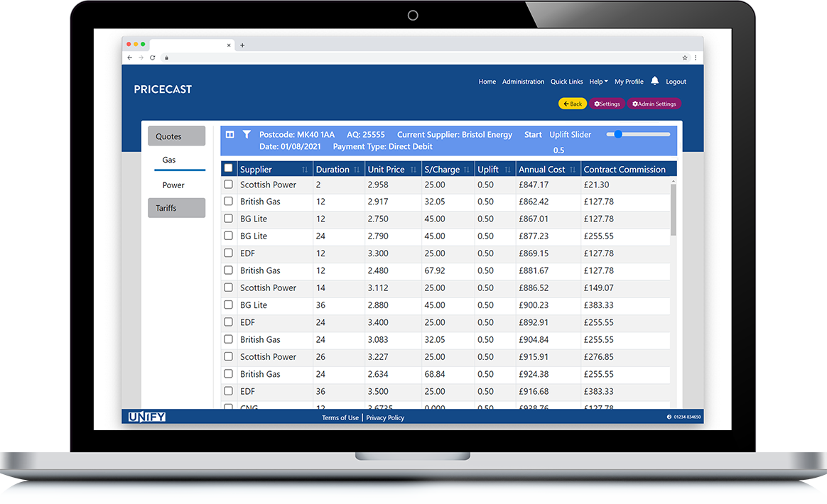
Task: Click the phone number 01234 834650
Action: [x=687, y=417]
